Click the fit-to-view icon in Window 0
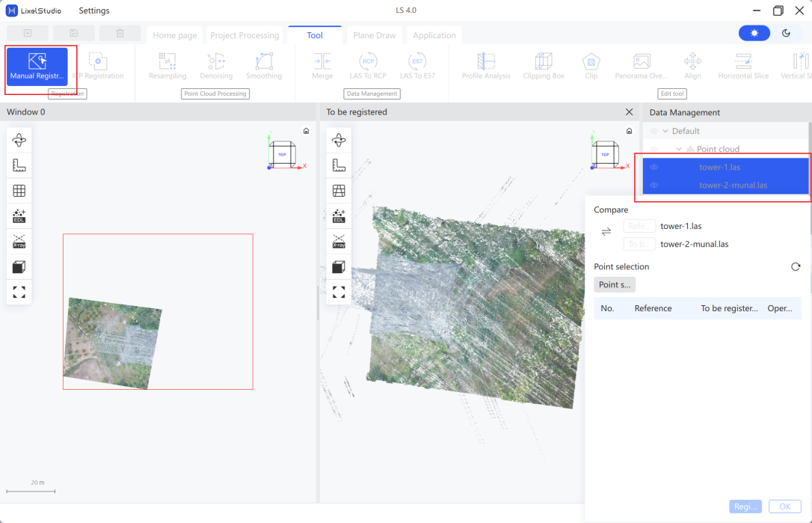The width and height of the screenshot is (812, 523). pyautogui.click(x=19, y=293)
